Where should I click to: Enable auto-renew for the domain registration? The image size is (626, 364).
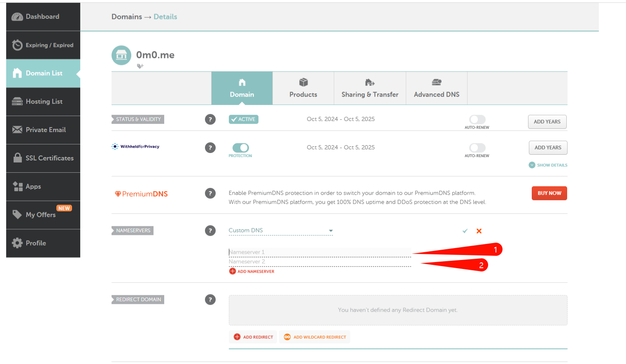click(477, 119)
